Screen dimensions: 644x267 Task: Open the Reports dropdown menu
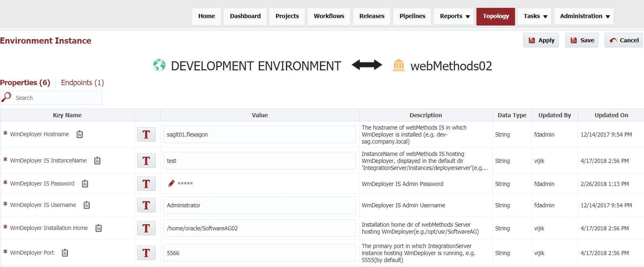(454, 16)
